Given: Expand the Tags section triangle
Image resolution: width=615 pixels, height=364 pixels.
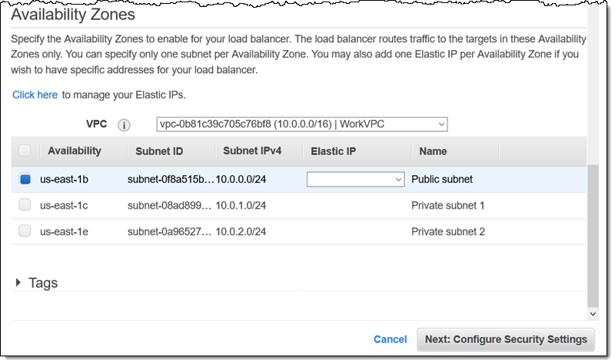Looking at the screenshot, I should pyautogui.click(x=18, y=283).
